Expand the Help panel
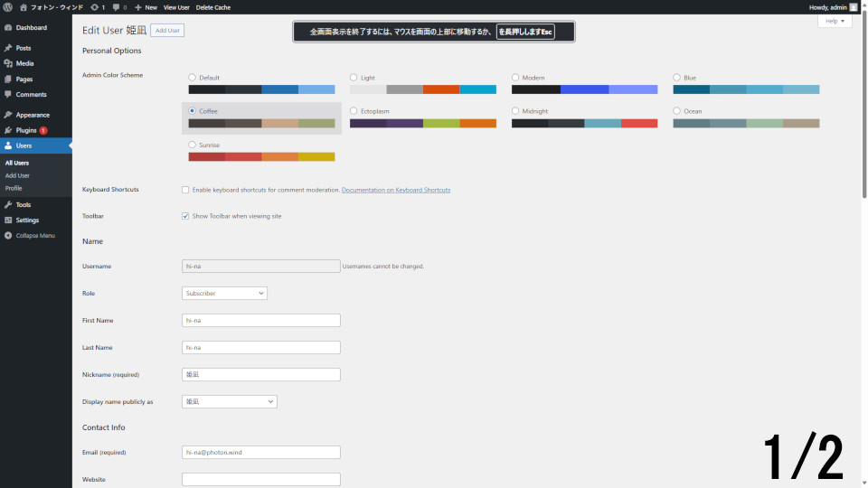 click(x=834, y=21)
